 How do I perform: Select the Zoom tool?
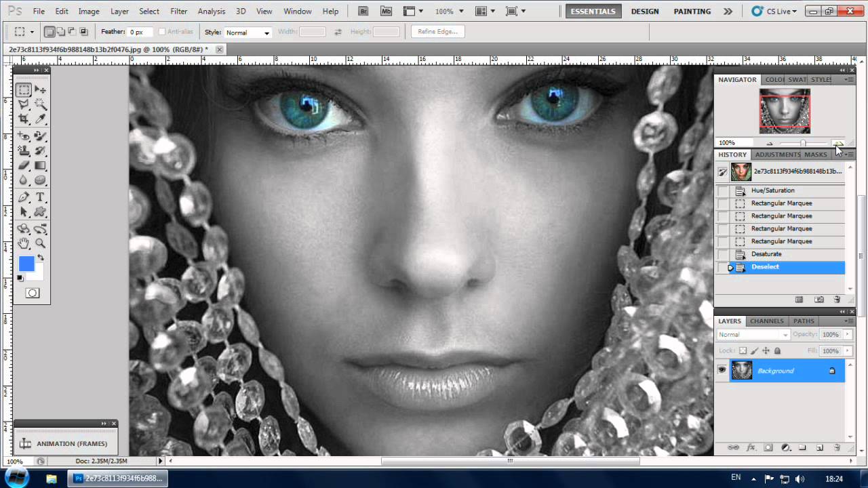tap(41, 243)
